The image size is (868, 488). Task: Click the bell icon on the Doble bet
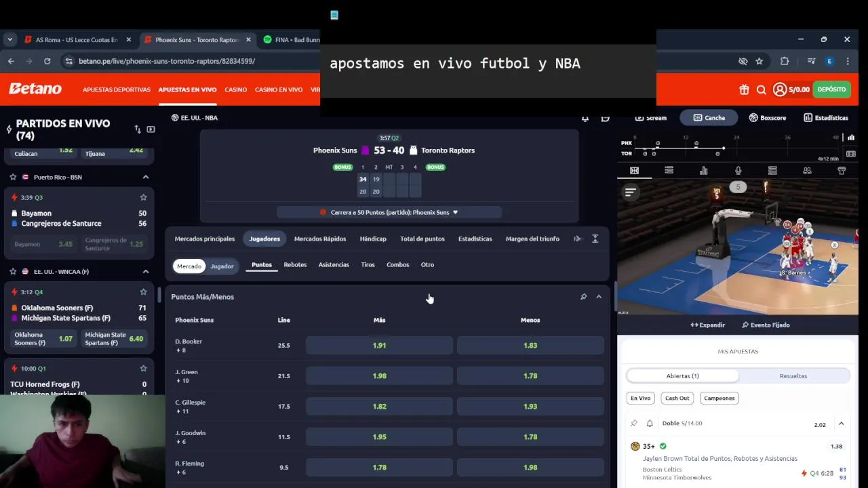649,424
